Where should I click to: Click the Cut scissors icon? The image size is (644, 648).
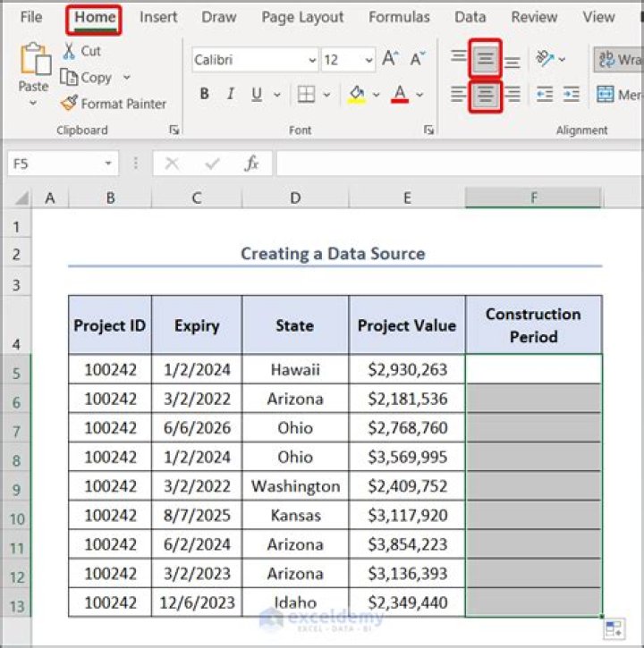[70, 51]
